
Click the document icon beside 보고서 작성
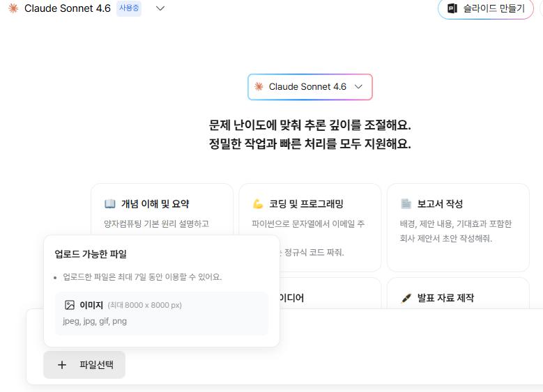(406, 203)
